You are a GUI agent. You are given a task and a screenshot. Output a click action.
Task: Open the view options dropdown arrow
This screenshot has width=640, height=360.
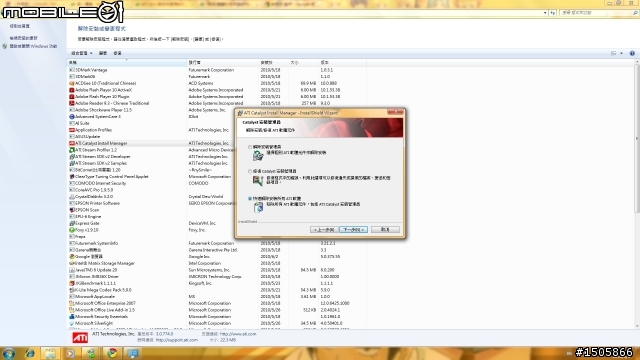[622, 53]
